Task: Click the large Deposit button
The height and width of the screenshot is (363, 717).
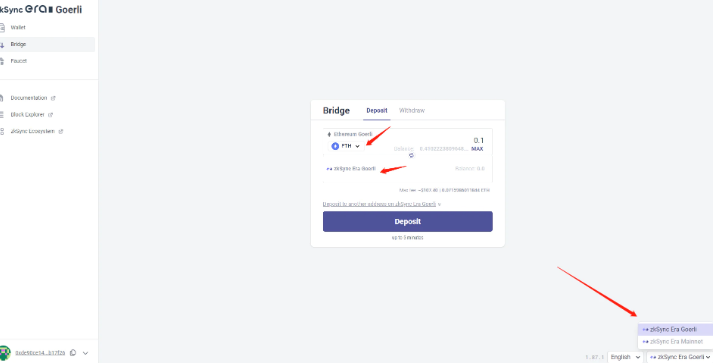Action: (407, 221)
